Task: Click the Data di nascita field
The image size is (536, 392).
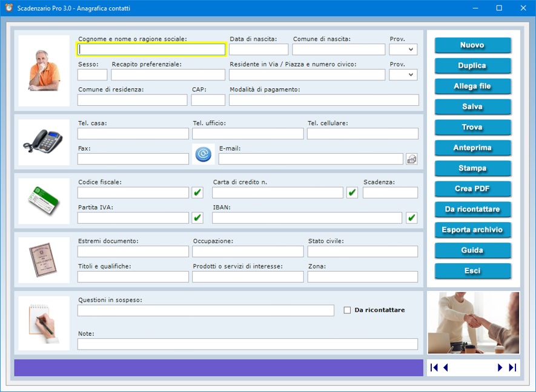Action: pyautogui.click(x=259, y=50)
